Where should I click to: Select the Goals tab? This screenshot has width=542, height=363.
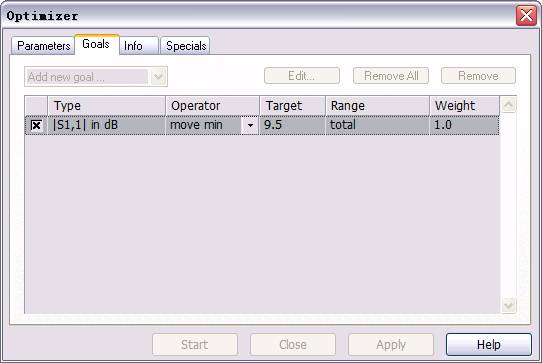coord(96,45)
